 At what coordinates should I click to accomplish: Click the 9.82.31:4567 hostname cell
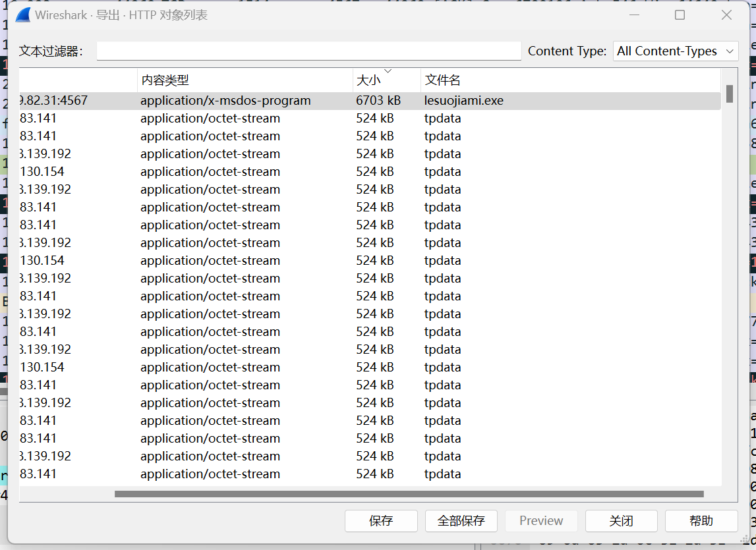click(53, 100)
